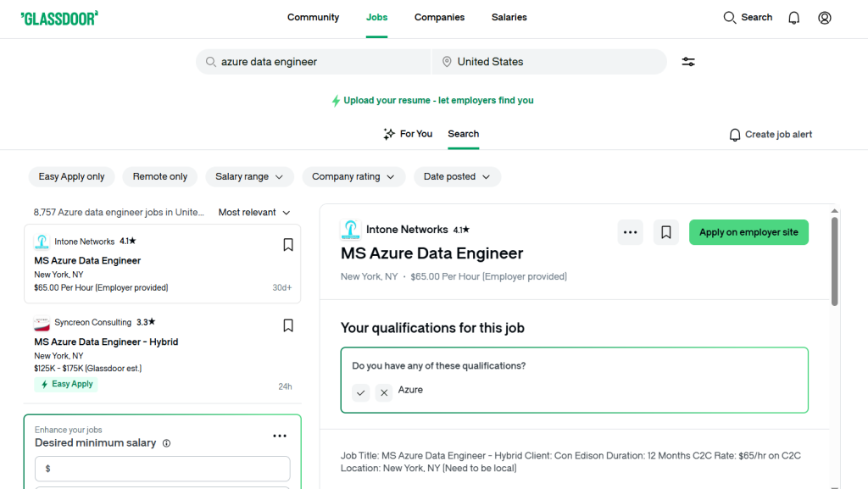Click the location pin icon
Screen dimensions: 868x489
point(447,62)
